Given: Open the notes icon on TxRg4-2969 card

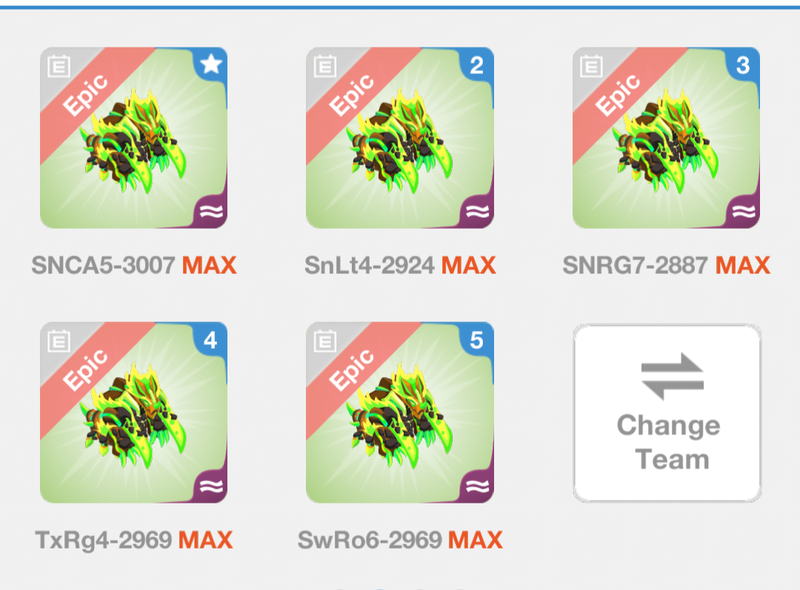Looking at the screenshot, I should 59,341.
